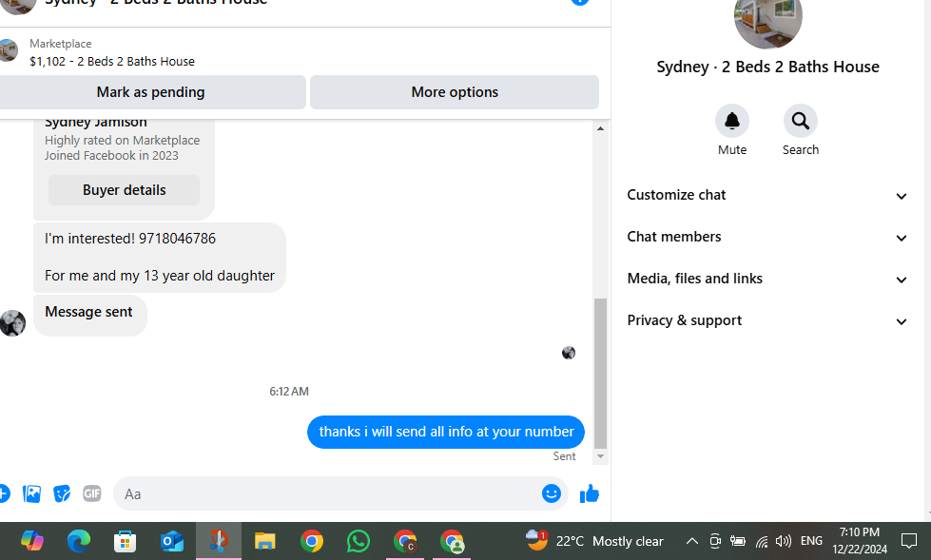Attach a photo file icon

click(x=31, y=493)
